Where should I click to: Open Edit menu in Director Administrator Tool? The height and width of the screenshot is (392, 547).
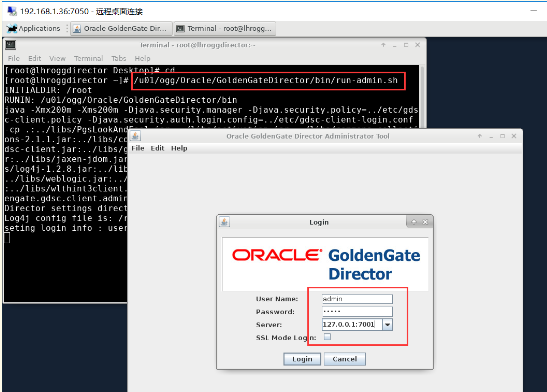point(157,148)
